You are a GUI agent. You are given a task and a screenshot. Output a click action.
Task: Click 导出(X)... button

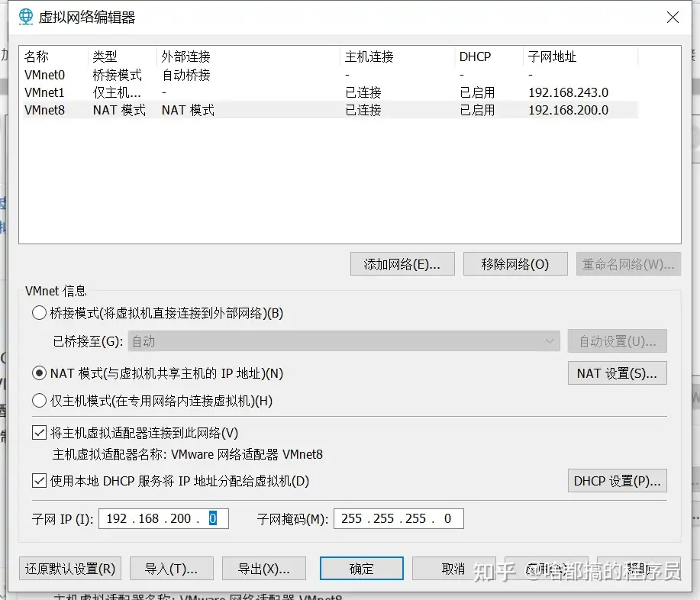pos(264,568)
